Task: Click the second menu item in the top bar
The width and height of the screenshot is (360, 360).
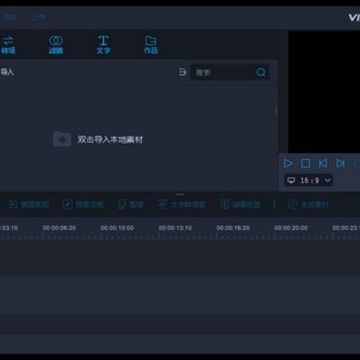Action: (38, 17)
